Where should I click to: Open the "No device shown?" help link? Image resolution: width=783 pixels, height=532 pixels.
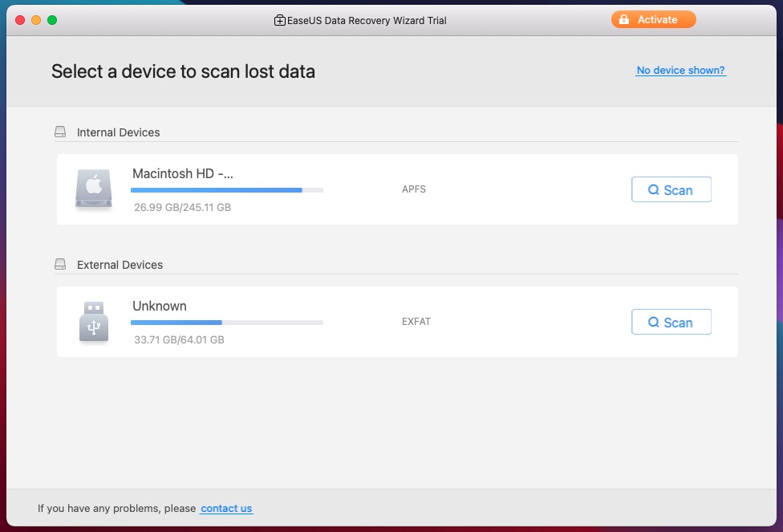680,71
